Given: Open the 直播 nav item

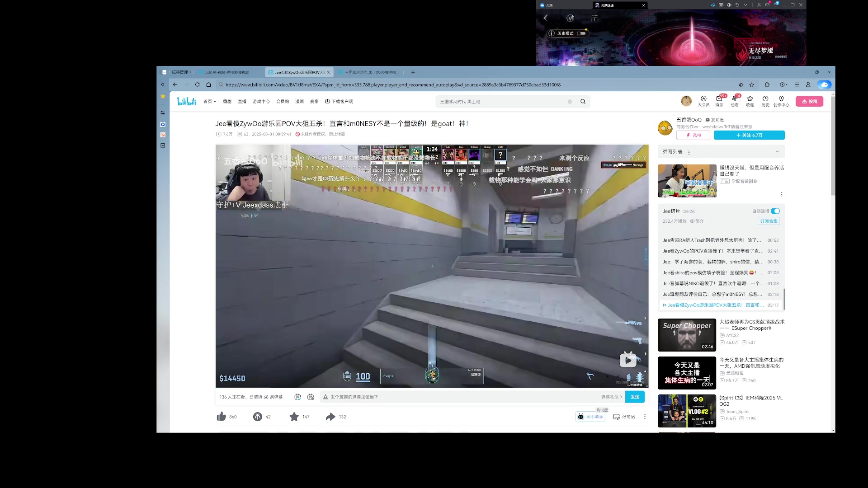Looking at the screenshot, I should (242, 102).
